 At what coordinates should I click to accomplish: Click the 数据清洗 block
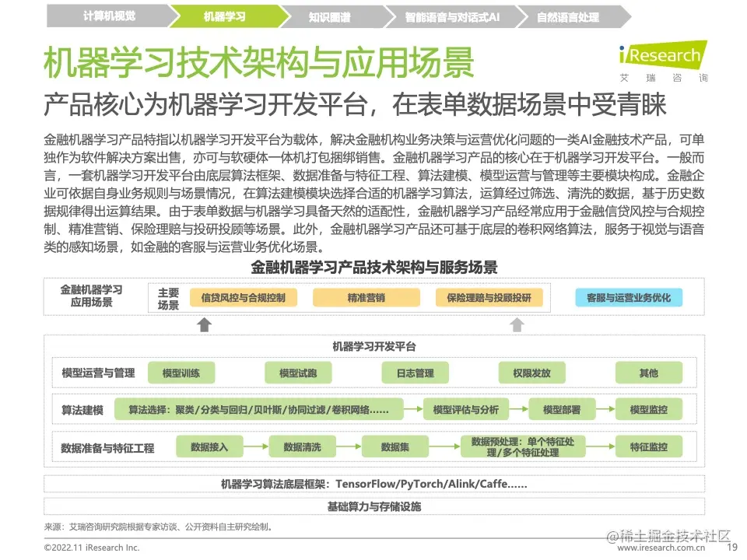pos(302,446)
